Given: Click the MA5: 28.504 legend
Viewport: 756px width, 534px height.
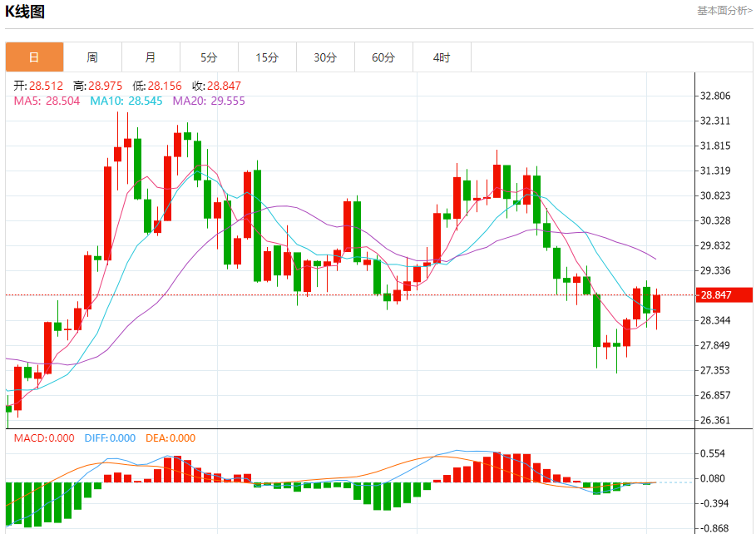Looking at the screenshot, I should pyautogui.click(x=47, y=101).
